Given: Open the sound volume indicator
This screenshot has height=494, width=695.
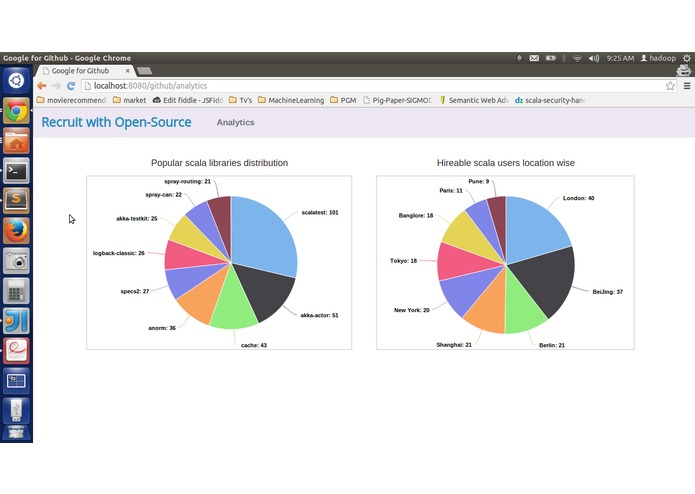Looking at the screenshot, I should 593,58.
